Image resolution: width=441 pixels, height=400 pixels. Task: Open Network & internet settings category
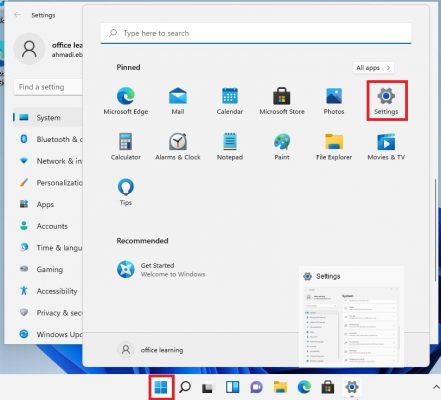[48, 161]
